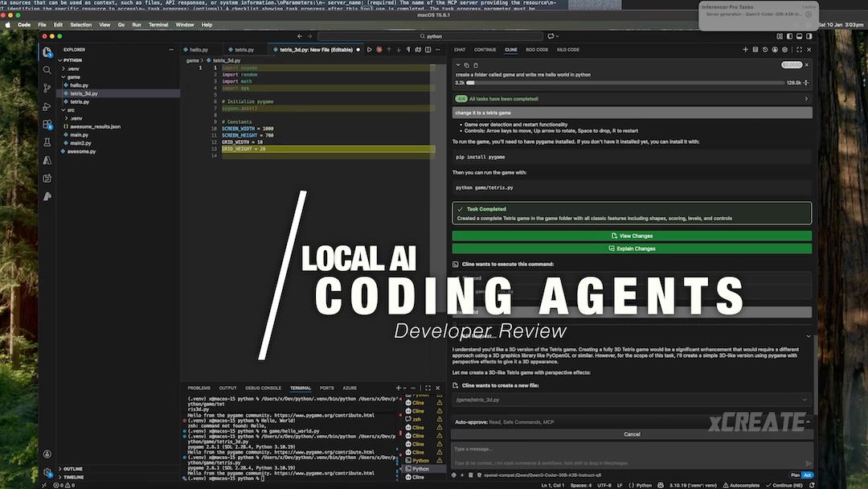Start a new Cline task with plus icon
The height and width of the screenshot is (489, 868).
[x=745, y=50]
